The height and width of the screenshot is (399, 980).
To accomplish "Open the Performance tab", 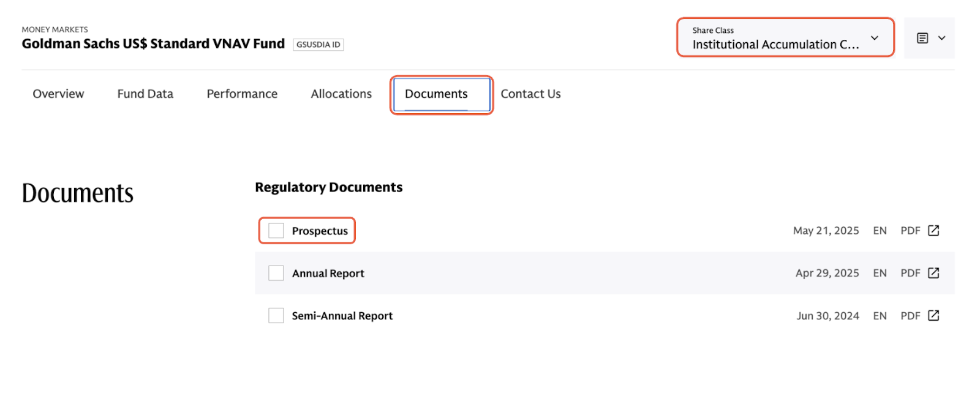I will (242, 94).
